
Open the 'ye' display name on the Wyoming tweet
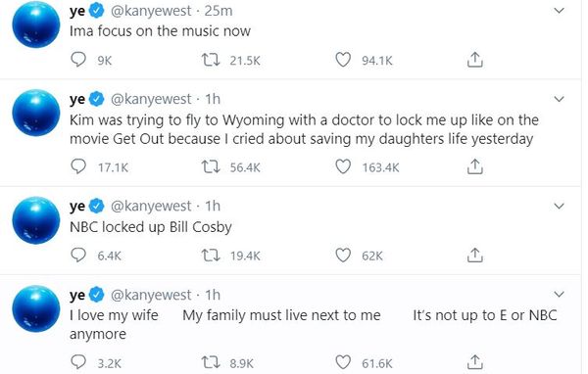77,99
